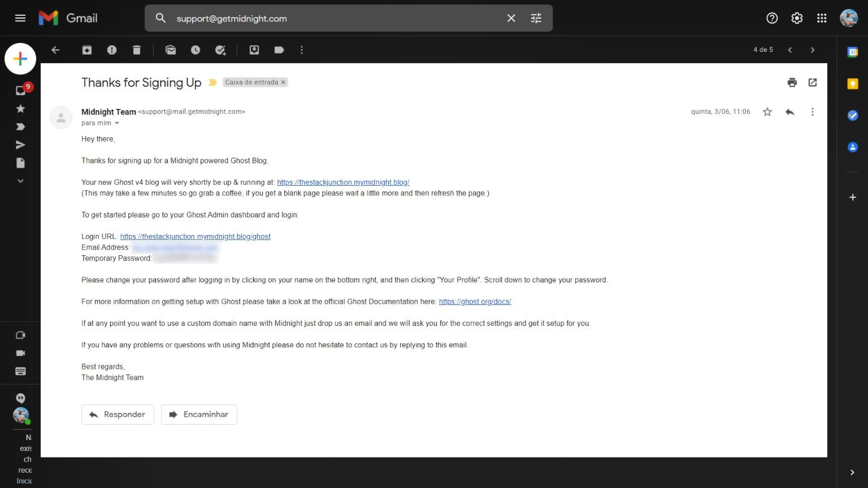The width and height of the screenshot is (868, 488).
Task: Go back to the message list
Action: 55,50
